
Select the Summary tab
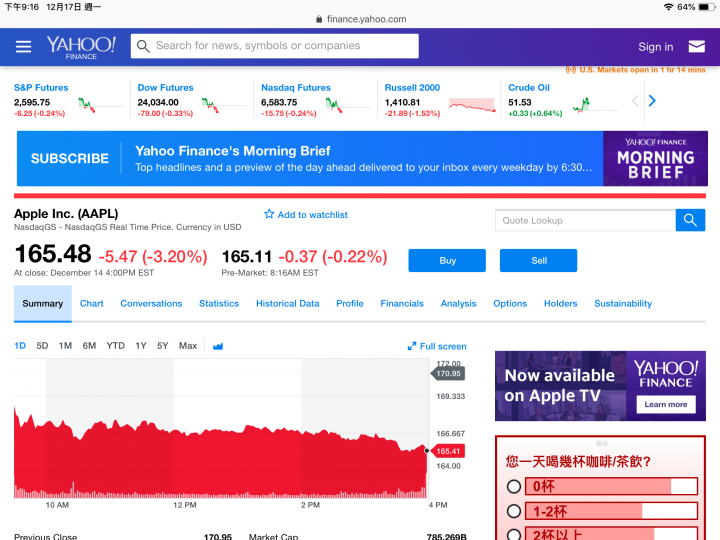pos(43,304)
